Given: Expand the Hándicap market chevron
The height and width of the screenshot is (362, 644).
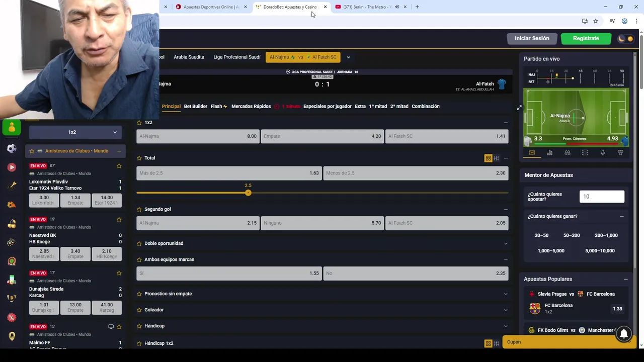Looking at the screenshot, I should point(506,326).
